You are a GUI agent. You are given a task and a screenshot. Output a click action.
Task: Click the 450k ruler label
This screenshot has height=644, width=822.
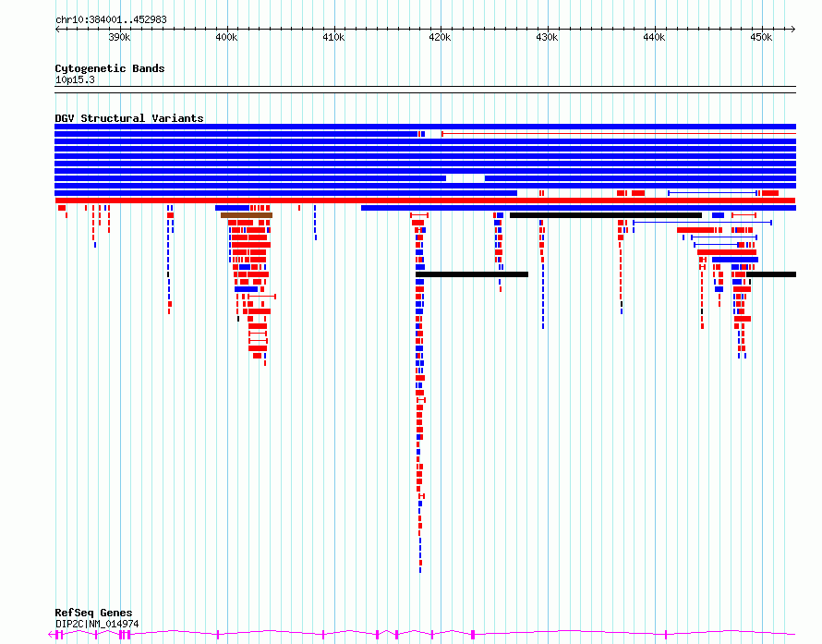[x=761, y=38]
